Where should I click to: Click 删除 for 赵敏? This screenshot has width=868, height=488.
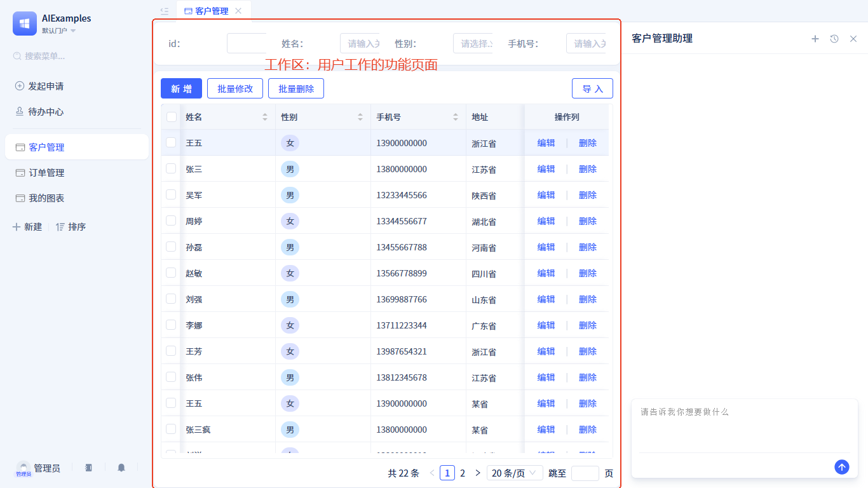pyautogui.click(x=588, y=273)
